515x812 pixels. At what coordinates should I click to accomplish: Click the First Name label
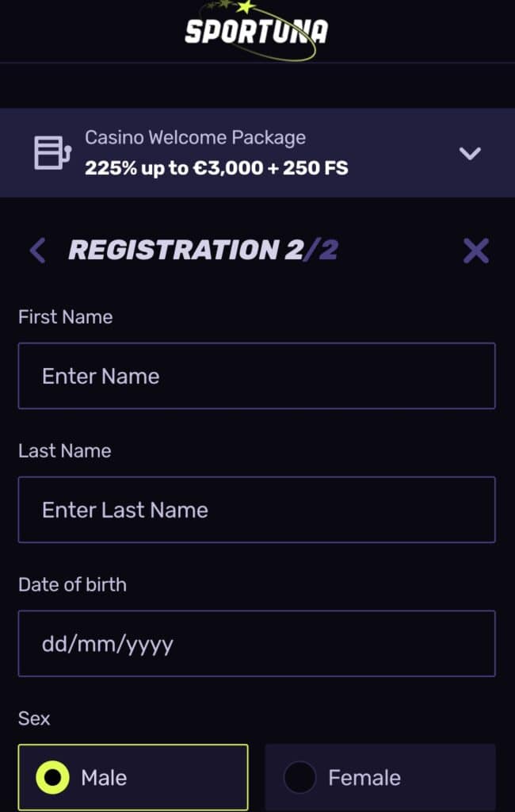click(65, 317)
